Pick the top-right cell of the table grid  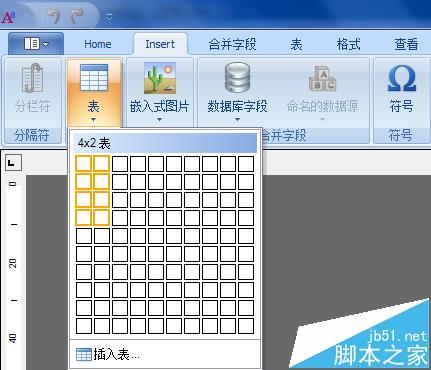tap(246, 164)
